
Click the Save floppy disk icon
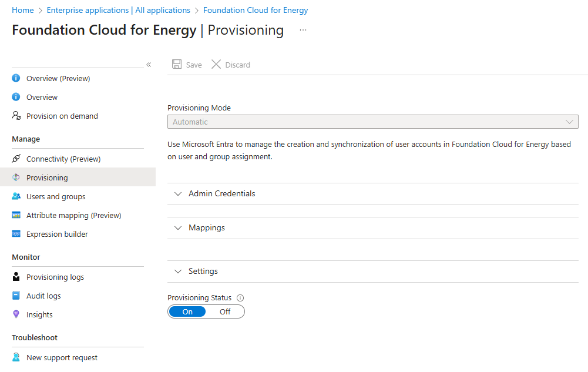177,64
